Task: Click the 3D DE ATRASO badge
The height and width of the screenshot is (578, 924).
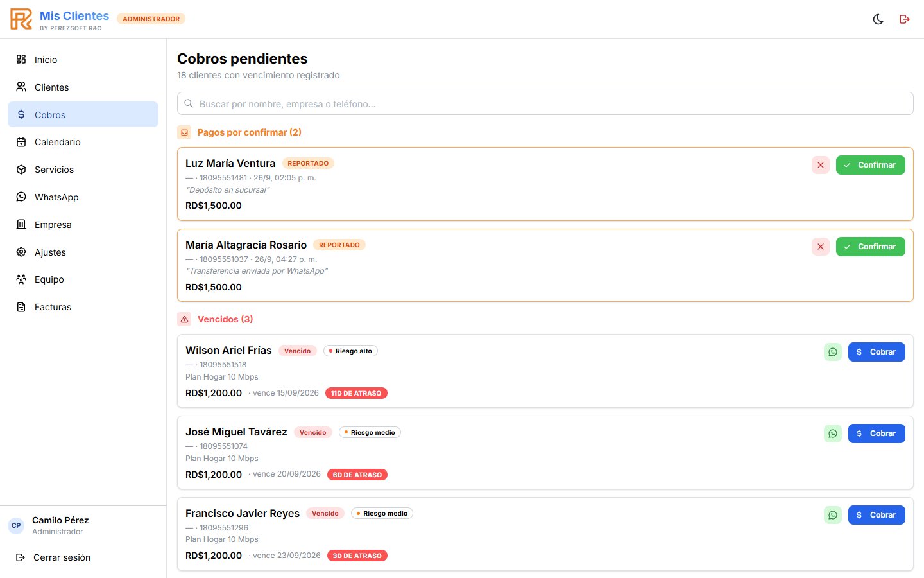Action: [x=357, y=556]
